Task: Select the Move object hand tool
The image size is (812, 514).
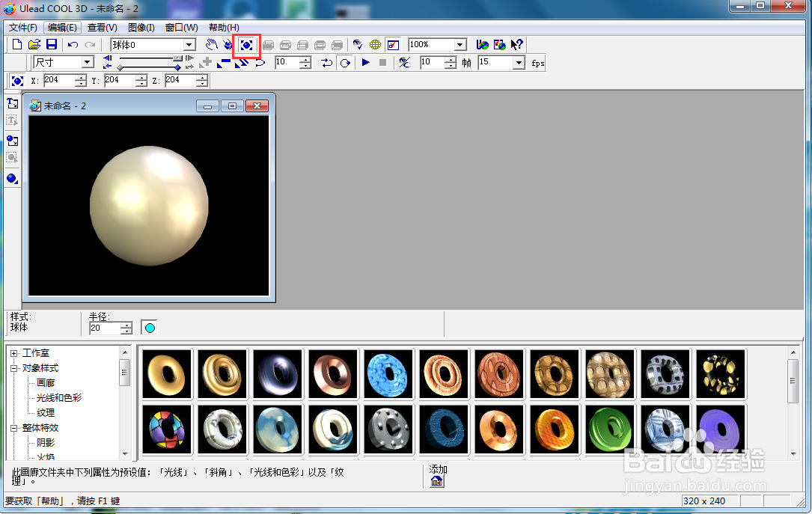Action: pyautogui.click(x=211, y=45)
